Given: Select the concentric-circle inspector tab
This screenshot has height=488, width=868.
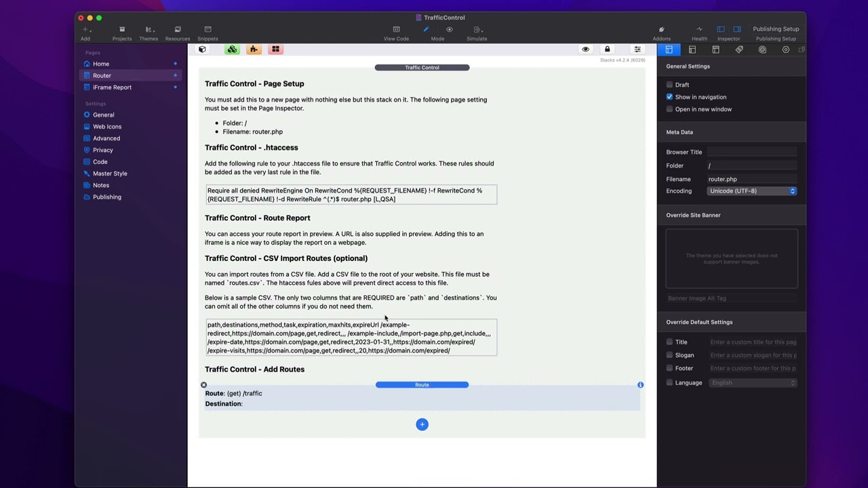Looking at the screenshot, I should (x=762, y=49).
